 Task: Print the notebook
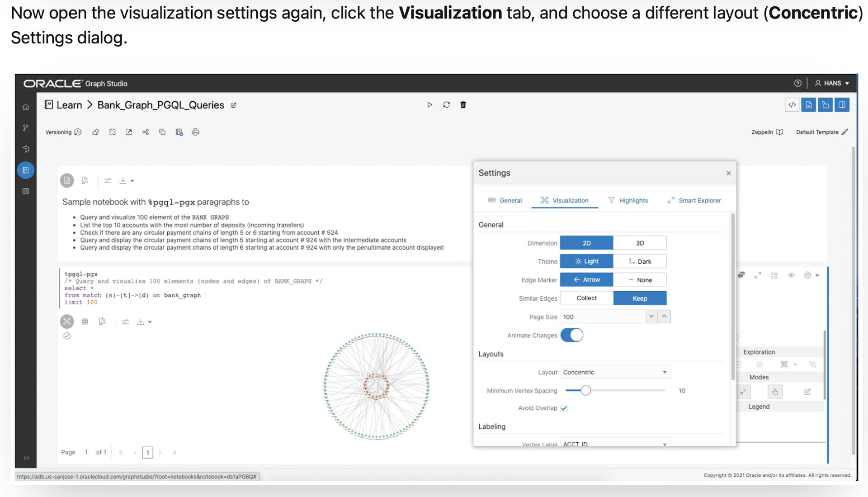[x=196, y=132]
